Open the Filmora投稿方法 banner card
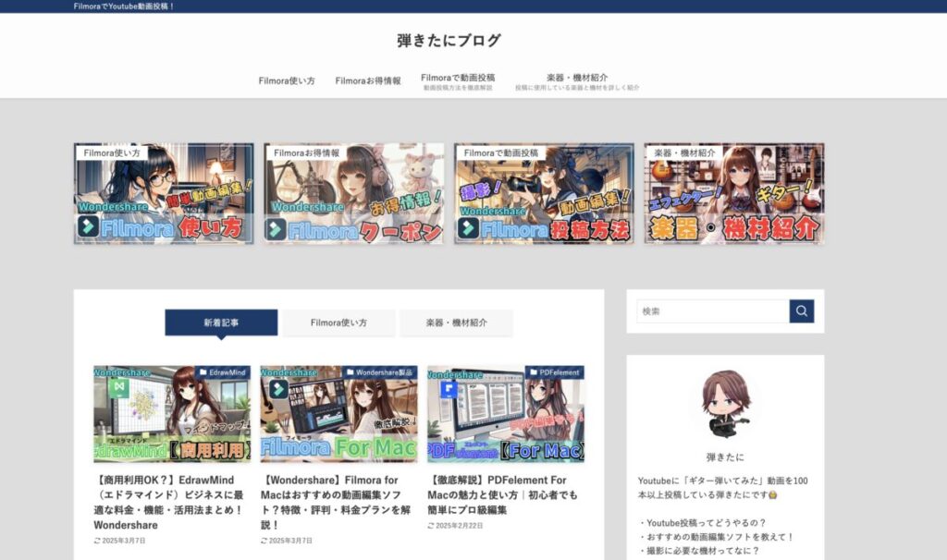Viewport: 947px width, 560px height. pyautogui.click(x=544, y=194)
